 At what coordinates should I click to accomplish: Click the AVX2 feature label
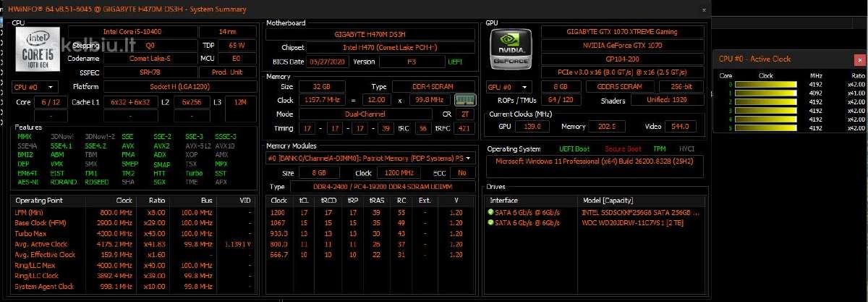(161, 145)
